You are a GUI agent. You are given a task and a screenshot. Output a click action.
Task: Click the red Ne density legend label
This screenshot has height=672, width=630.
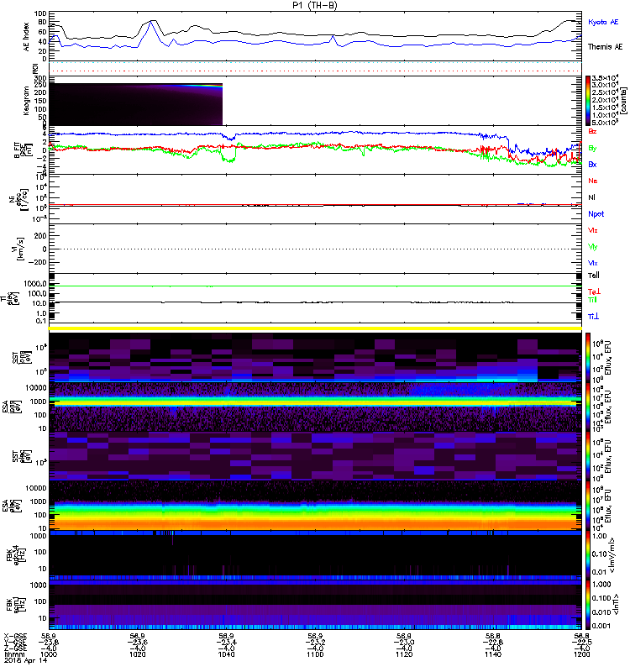(x=593, y=181)
